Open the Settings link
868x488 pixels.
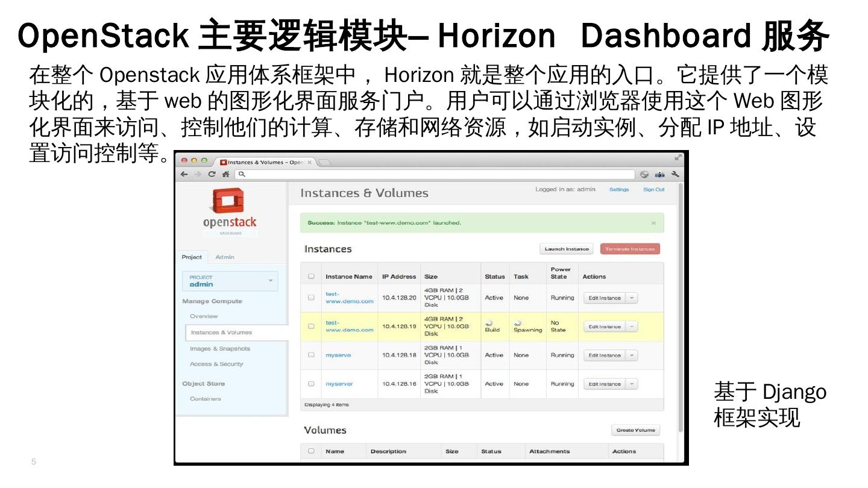coord(619,190)
